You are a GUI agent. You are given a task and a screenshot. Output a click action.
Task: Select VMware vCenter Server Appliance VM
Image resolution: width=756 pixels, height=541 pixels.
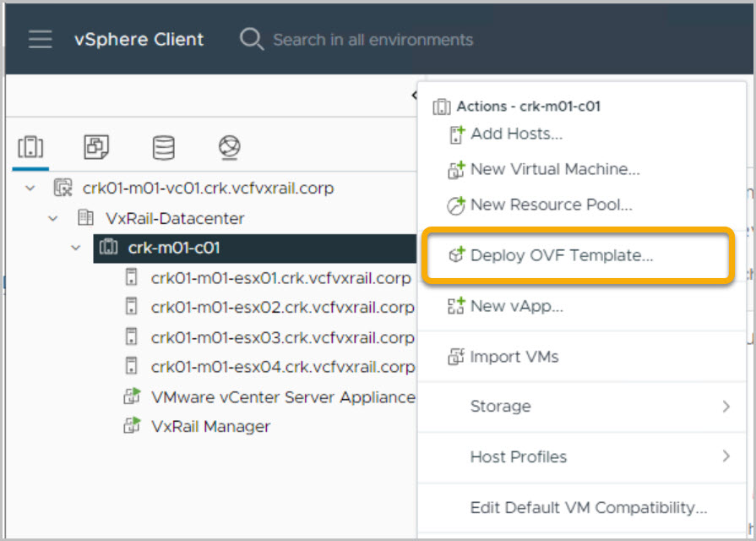click(x=282, y=396)
